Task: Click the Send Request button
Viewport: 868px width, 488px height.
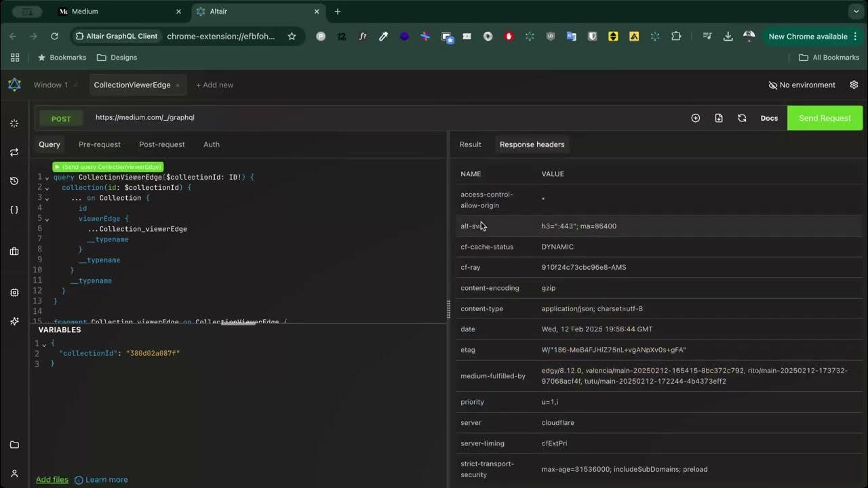Action: tap(825, 118)
